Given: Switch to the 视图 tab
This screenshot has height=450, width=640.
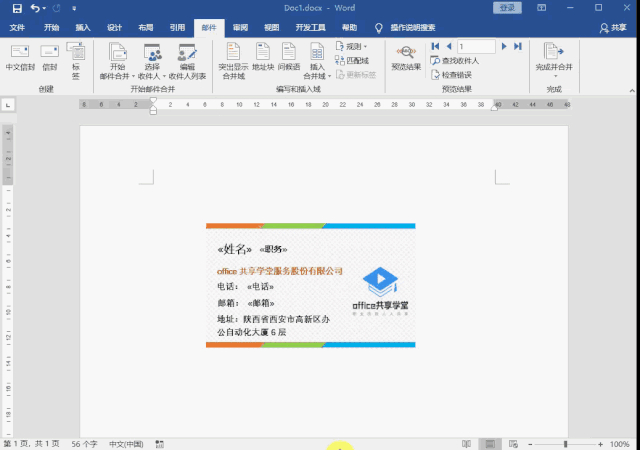Looking at the screenshot, I should [x=271, y=28].
